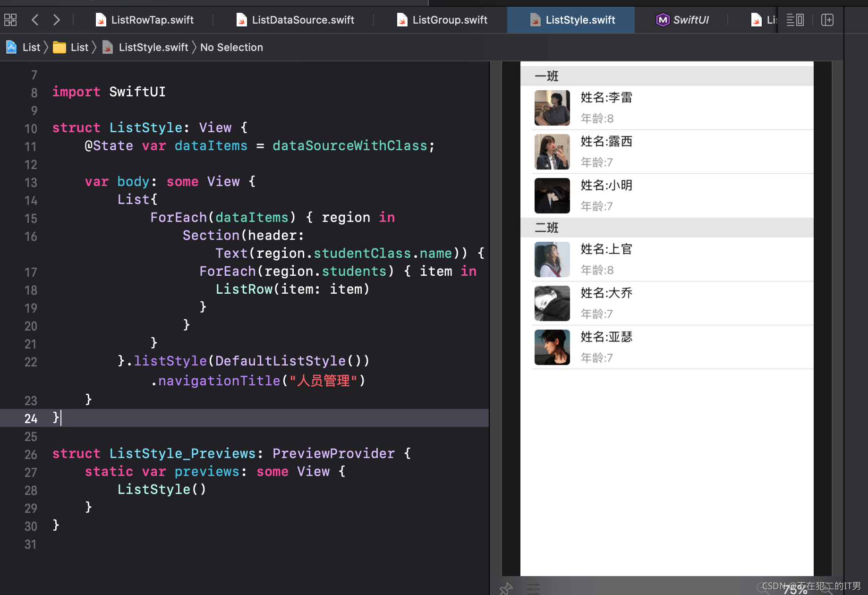The height and width of the screenshot is (595, 868).
Task: Click the Swift file icon of ListDataSource.swift tab
Action: click(x=241, y=20)
